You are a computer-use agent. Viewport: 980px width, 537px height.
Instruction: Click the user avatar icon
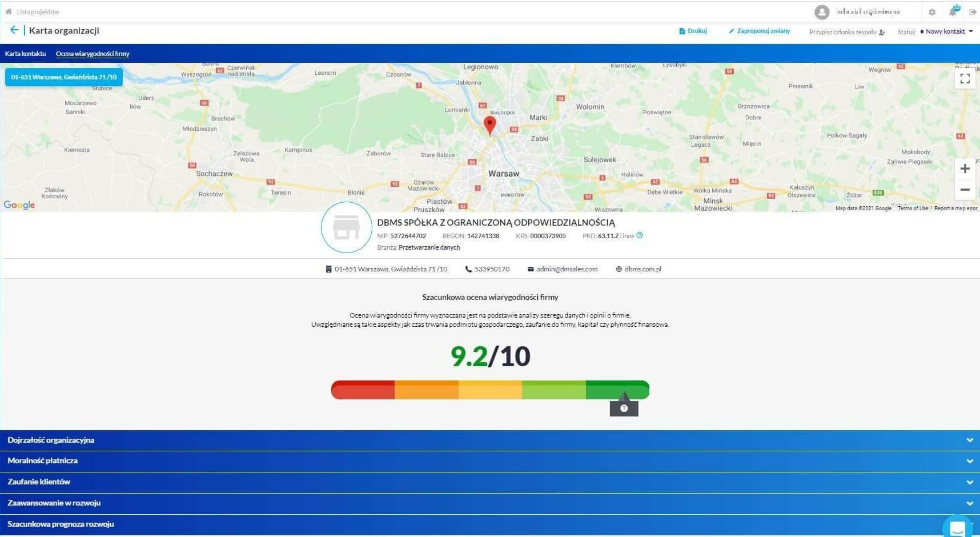(822, 11)
